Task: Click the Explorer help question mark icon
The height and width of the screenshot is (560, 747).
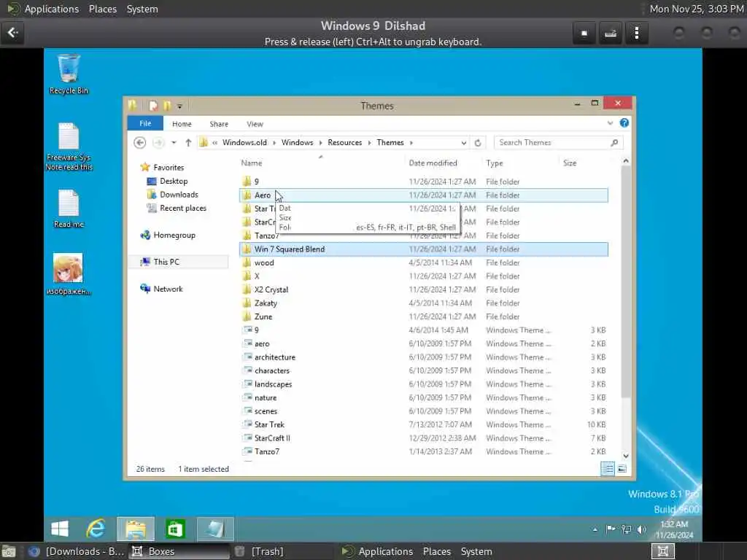Action: tap(624, 123)
